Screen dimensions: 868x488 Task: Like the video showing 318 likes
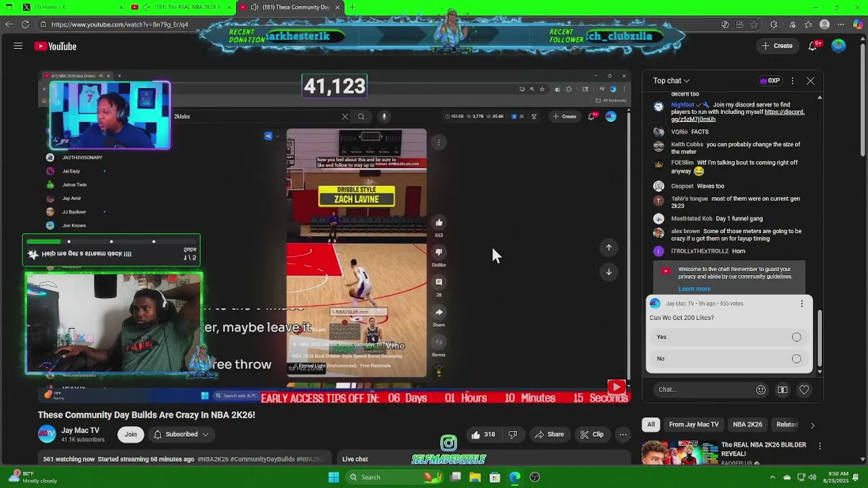point(484,434)
